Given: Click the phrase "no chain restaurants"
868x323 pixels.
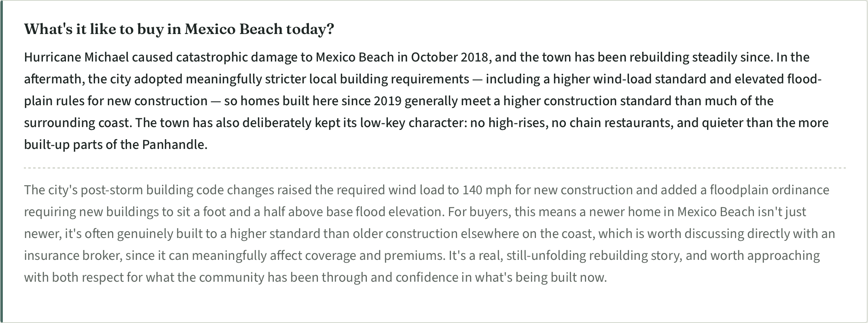Looking at the screenshot, I should pyautogui.click(x=611, y=123).
